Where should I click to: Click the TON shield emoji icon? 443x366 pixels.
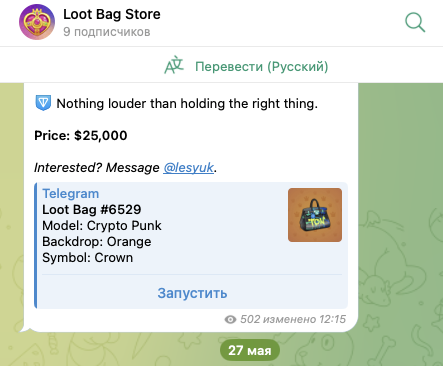point(43,103)
